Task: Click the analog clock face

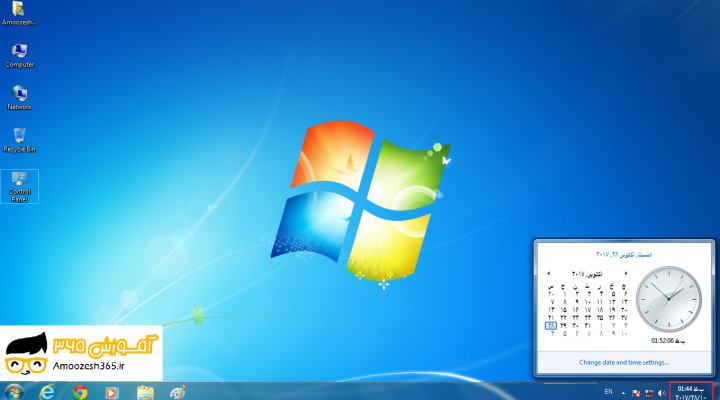Action: tap(669, 299)
